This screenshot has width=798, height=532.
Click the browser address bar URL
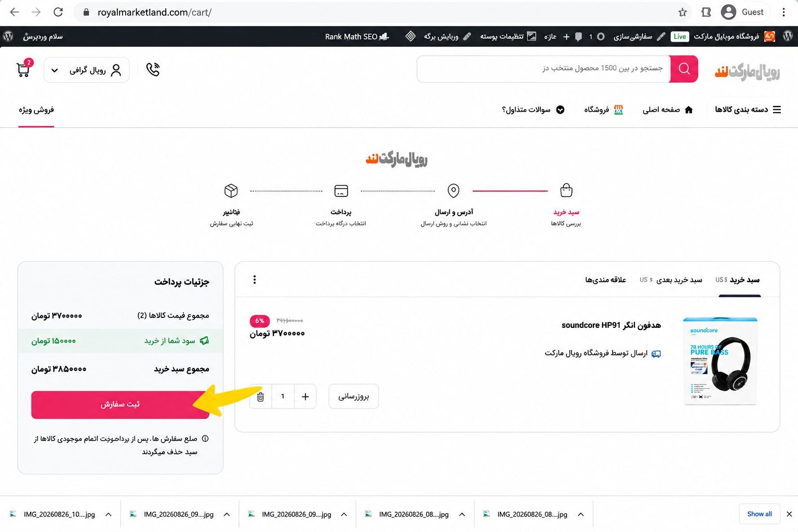155,12
